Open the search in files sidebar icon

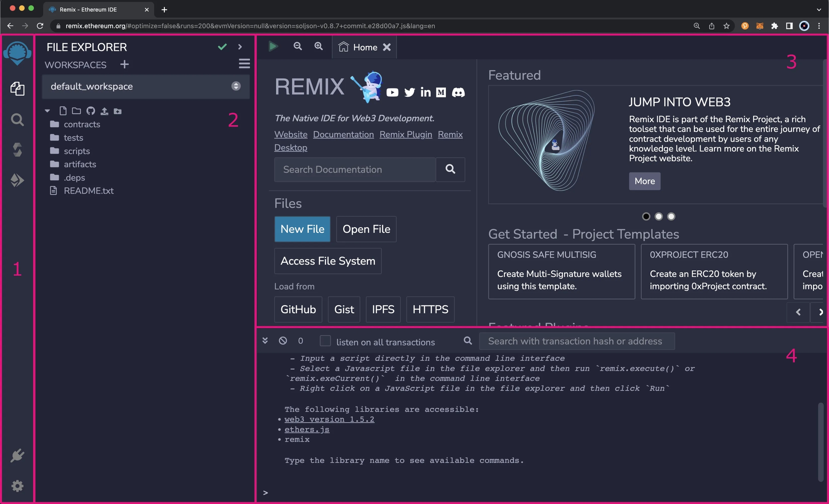point(17,120)
